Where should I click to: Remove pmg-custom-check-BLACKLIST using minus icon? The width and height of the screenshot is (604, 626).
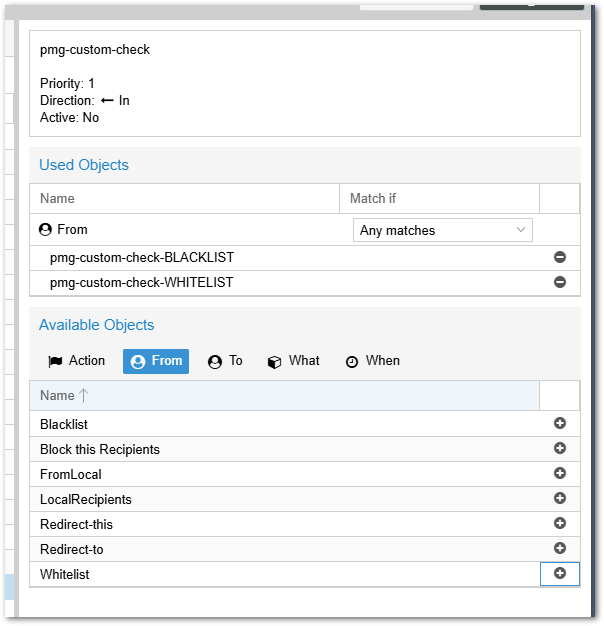pos(560,258)
